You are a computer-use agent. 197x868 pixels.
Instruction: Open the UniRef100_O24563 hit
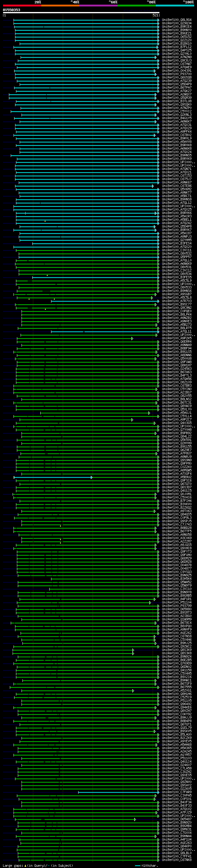(177, 369)
